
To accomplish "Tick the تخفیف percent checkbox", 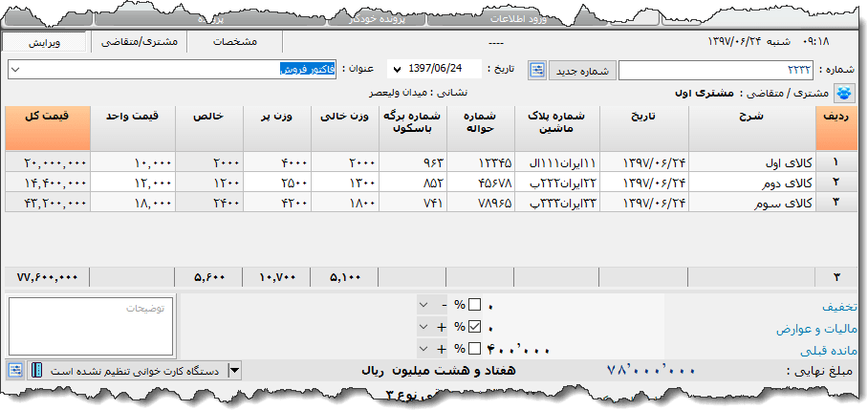I will tap(474, 304).
